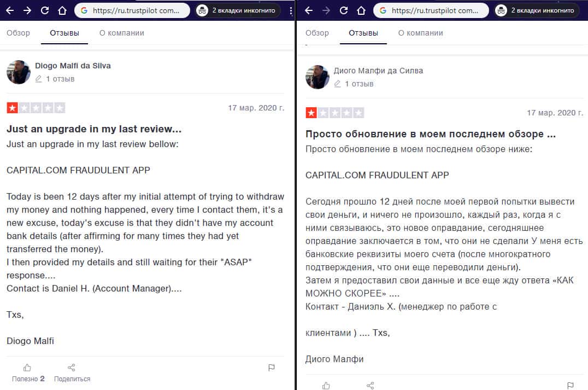The height and width of the screenshot is (390, 588).
Task: Open the three-dot browser menu in left window
Action: (291, 11)
